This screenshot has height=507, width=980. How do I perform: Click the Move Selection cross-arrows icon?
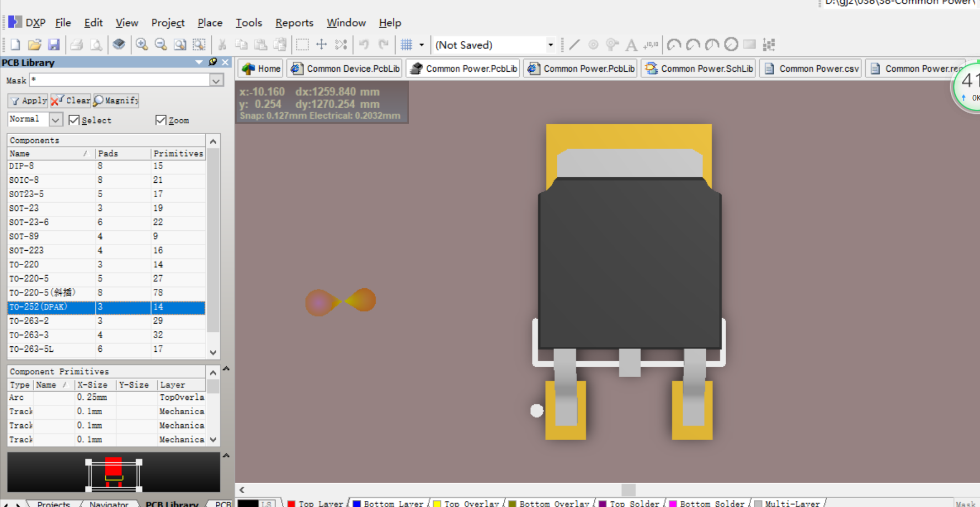point(321,45)
